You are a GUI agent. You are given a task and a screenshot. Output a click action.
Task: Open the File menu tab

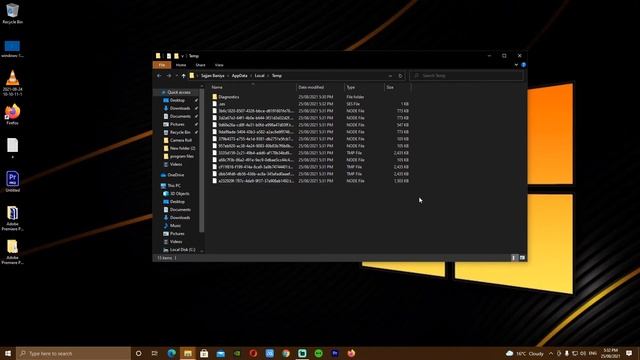pyautogui.click(x=162, y=65)
